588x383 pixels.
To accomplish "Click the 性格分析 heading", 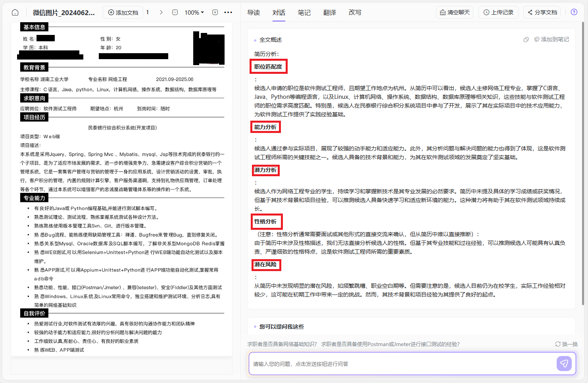I will (265, 221).
